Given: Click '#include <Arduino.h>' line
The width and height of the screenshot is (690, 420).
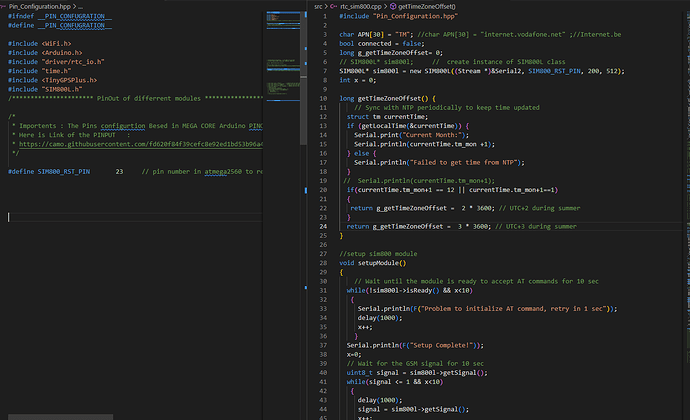Looking at the screenshot, I should point(45,53).
